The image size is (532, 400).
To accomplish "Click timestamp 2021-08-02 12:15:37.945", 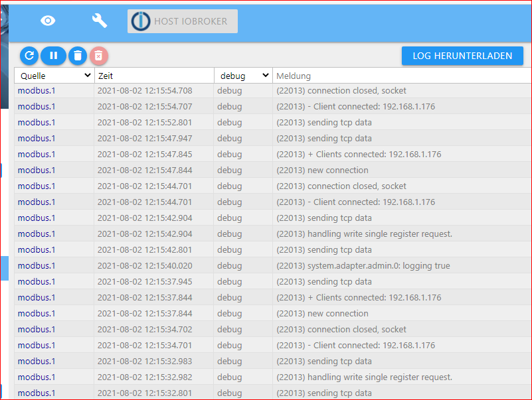I will tap(145, 282).
